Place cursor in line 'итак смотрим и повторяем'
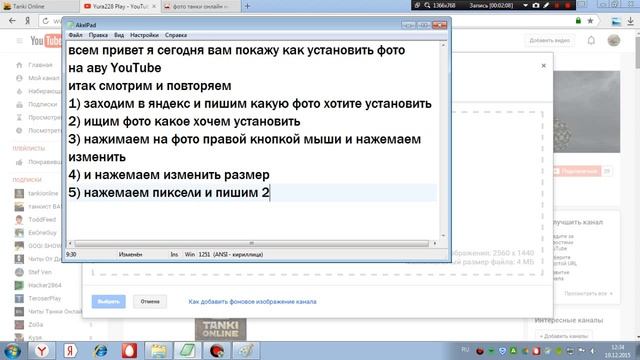 (149, 86)
